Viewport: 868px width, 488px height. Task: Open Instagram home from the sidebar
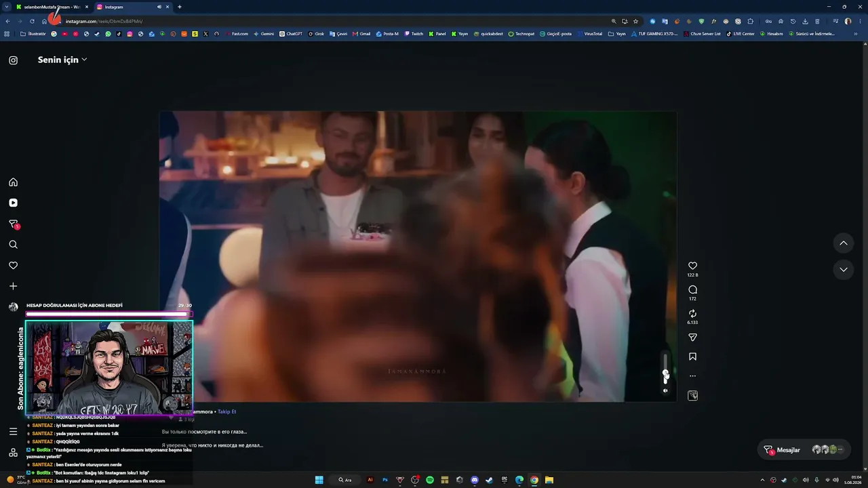(13, 182)
